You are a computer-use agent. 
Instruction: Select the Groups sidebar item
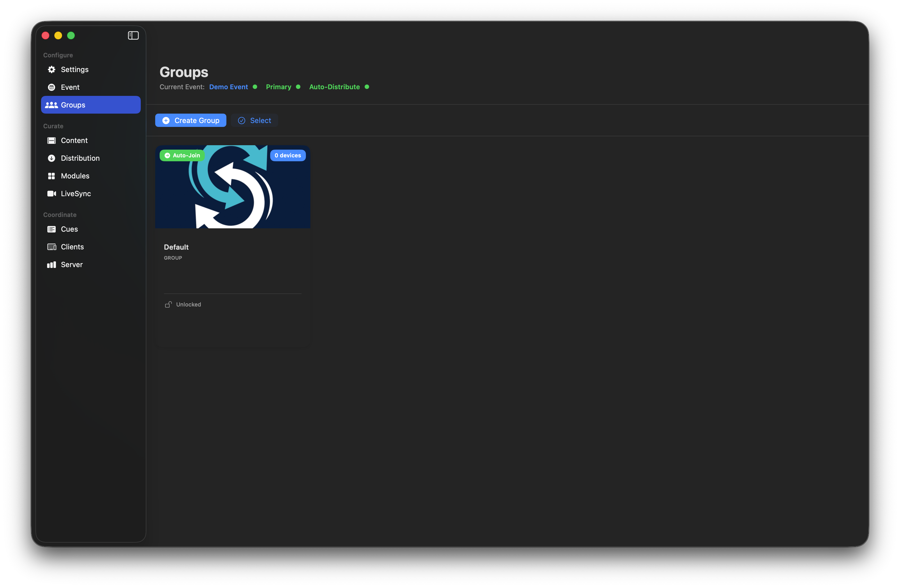click(91, 105)
